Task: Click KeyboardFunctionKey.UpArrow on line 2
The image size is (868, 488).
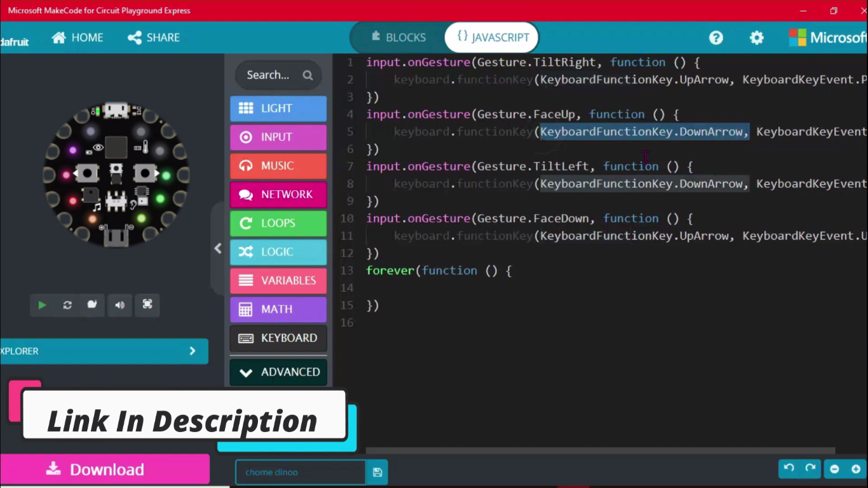Action: tap(634, 79)
